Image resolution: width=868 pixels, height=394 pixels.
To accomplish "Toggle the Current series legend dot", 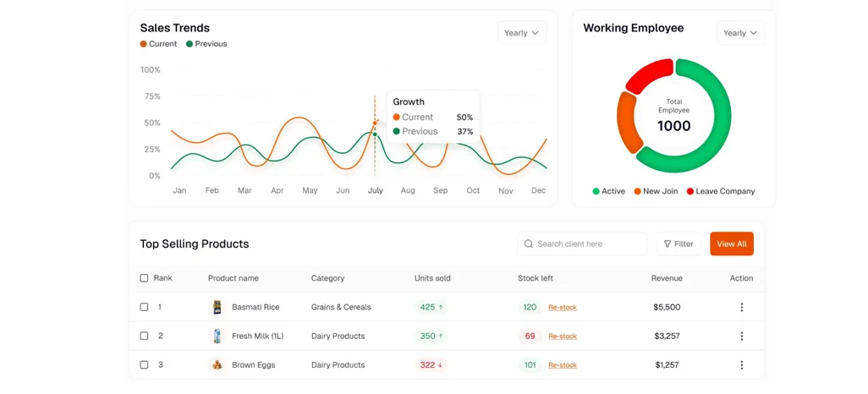I will pyautogui.click(x=143, y=44).
